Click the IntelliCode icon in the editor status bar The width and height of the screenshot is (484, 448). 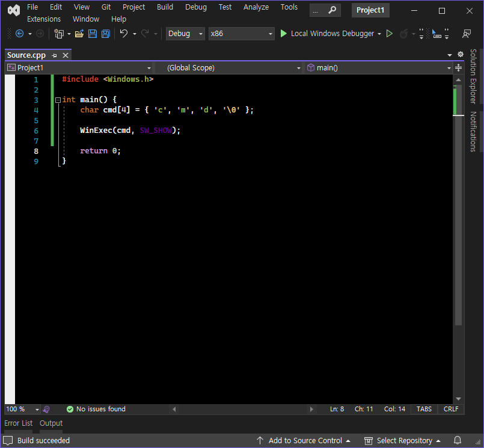click(x=46, y=410)
